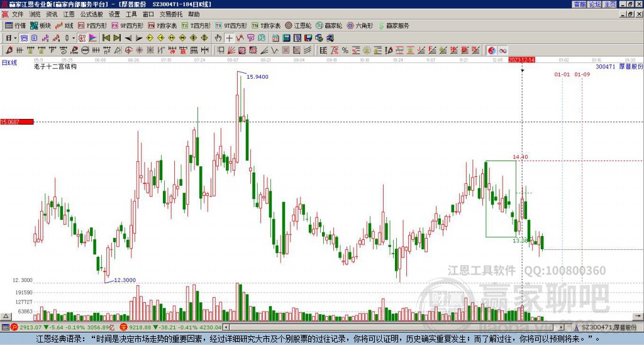Click the 客服 customer service button

click(579, 4)
